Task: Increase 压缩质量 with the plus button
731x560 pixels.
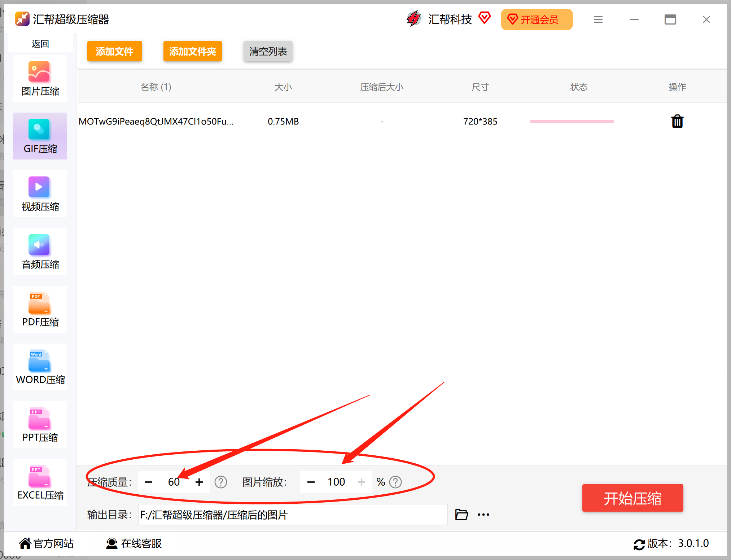Action: point(199,482)
